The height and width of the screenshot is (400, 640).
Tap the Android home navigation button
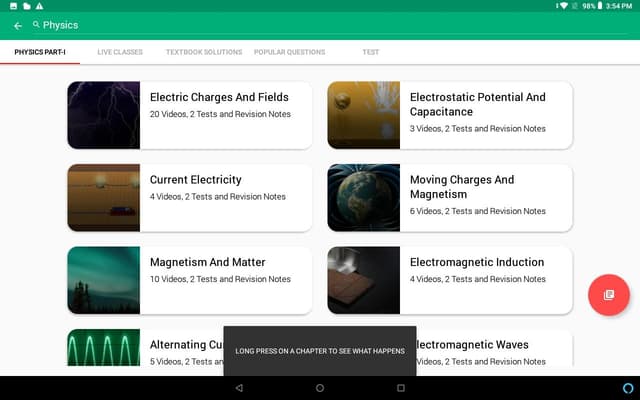pyautogui.click(x=320, y=388)
